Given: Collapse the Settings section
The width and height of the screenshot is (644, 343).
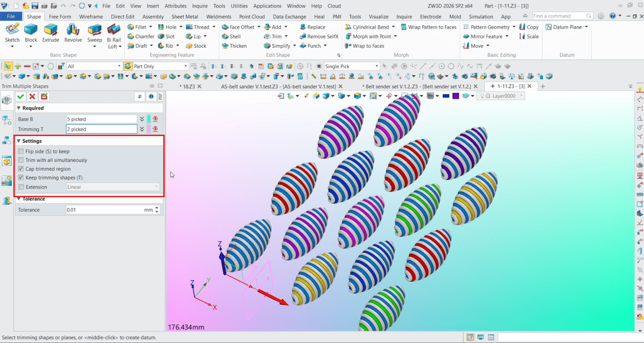Looking at the screenshot, I should tap(18, 141).
